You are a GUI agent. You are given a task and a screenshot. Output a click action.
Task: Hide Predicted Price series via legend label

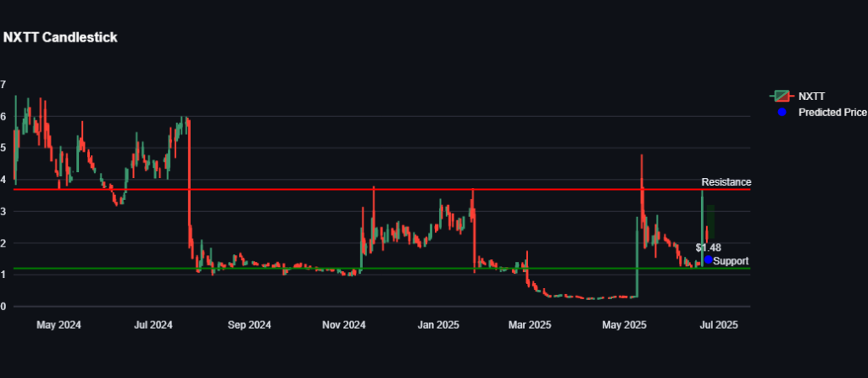[x=832, y=112]
